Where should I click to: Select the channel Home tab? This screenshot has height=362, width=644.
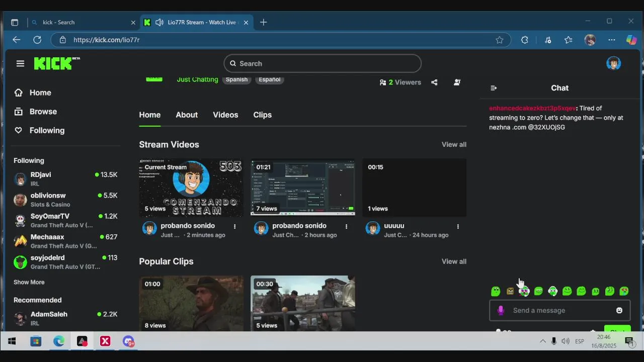click(x=150, y=115)
